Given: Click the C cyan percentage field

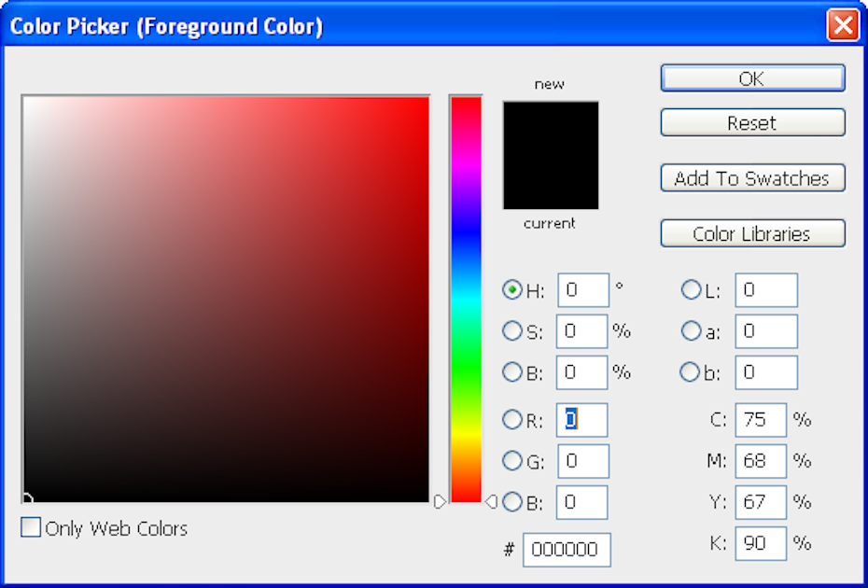Looking at the screenshot, I should (x=760, y=420).
